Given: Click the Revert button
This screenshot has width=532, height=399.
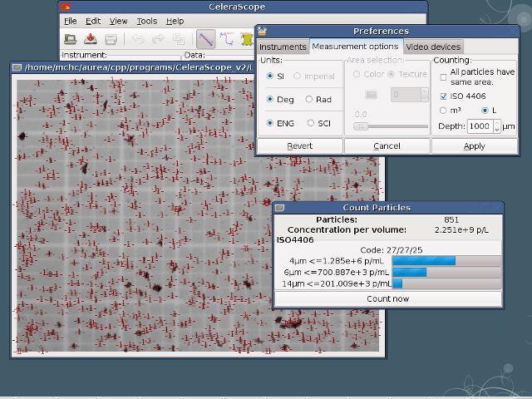Looking at the screenshot, I should pyautogui.click(x=300, y=146).
